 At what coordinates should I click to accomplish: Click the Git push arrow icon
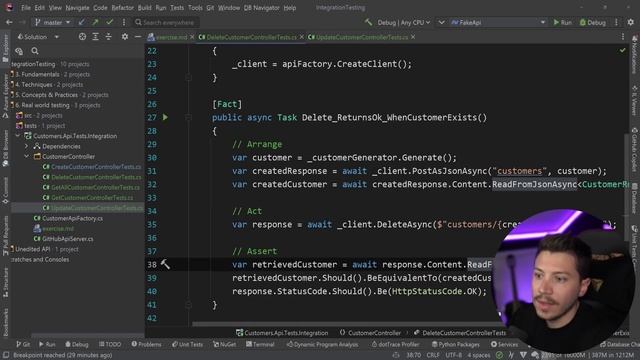coord(95,22)
